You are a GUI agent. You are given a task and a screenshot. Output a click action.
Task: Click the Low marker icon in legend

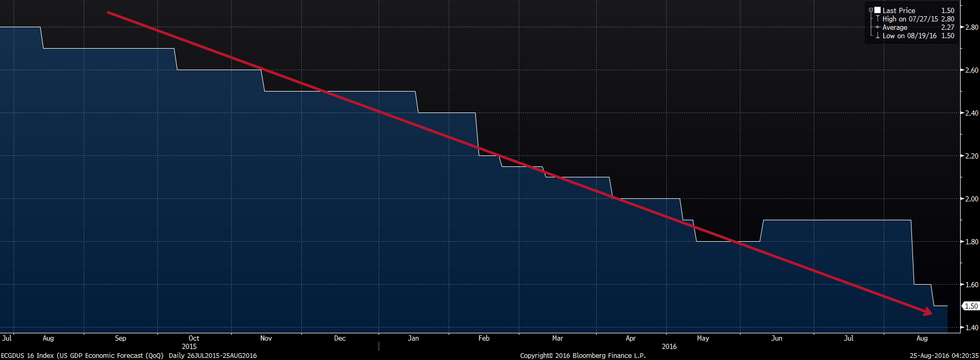click(878, 36)
